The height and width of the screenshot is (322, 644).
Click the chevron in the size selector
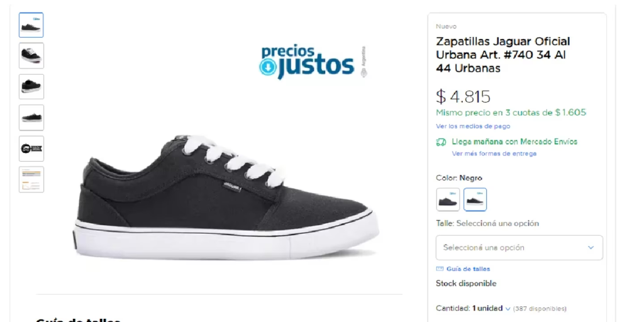point(591,248)
